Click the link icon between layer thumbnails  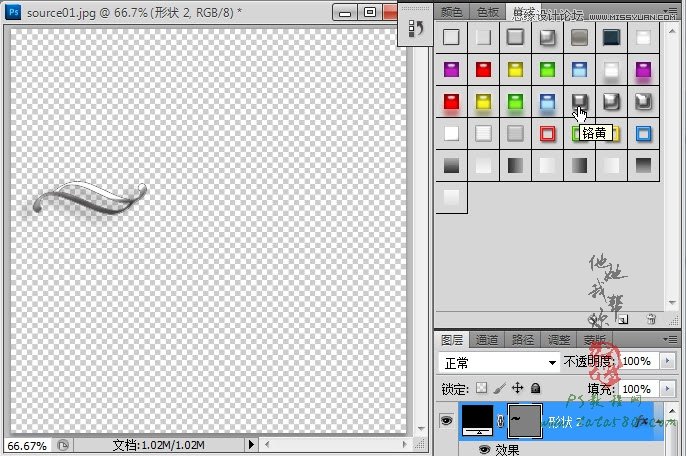point(500,421)
